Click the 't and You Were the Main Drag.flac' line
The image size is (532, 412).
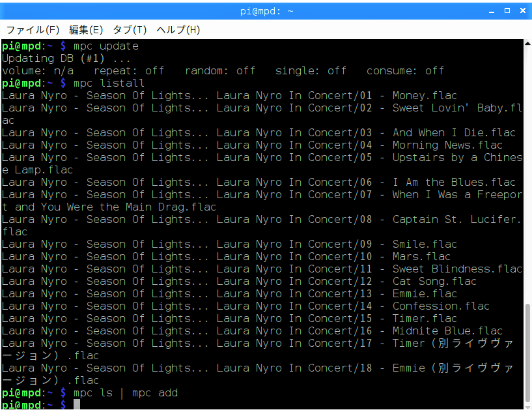tap(109, 207)
